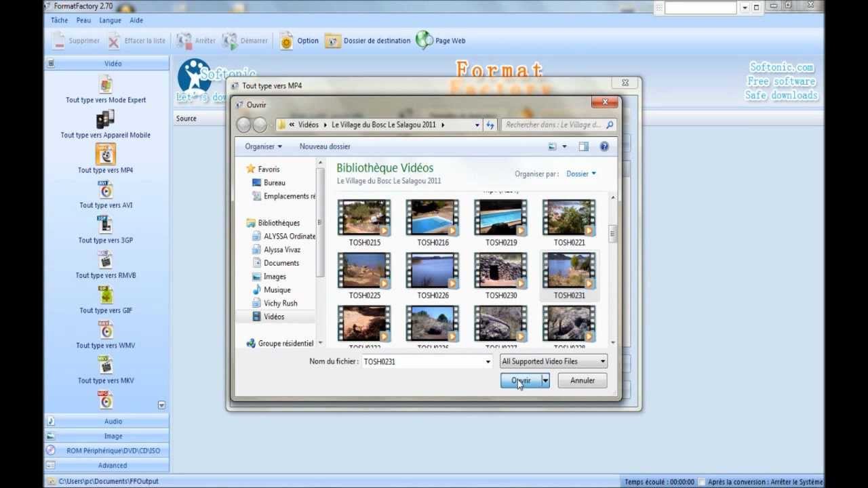Expand the left panel scroll-down arrow

(320, 343)
